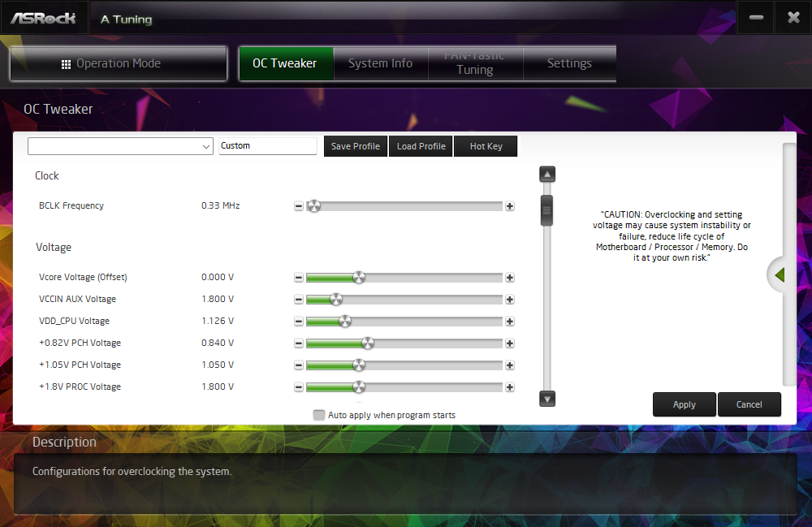Click the ASRock logo
The height and width of the screenshot is (527, 812).
[x=44, y=19]
